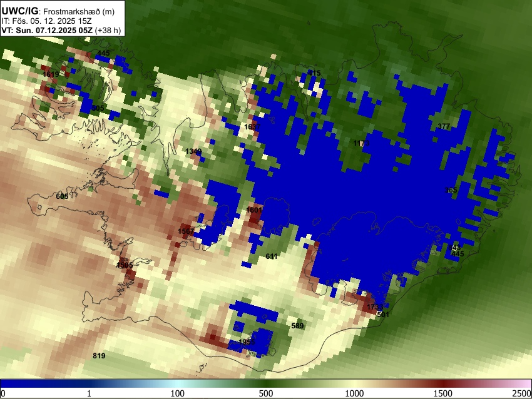Screen dimensions: 532x399
Task: Click the map value '1619'
Action: coord(51,74)
